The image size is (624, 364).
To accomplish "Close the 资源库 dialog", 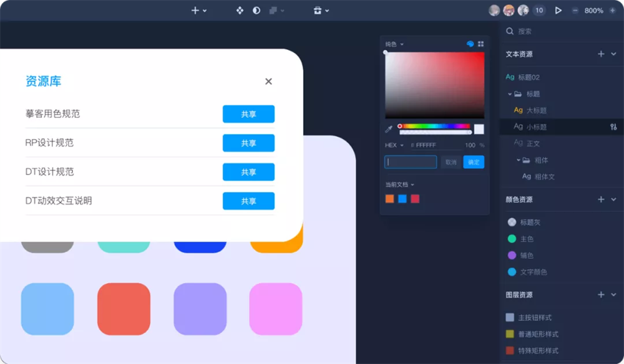I will [268, 82].
